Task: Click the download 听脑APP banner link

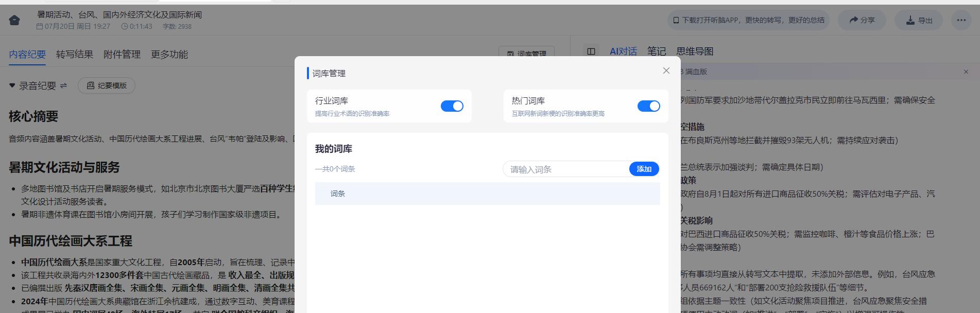Action: pos(748,20)
